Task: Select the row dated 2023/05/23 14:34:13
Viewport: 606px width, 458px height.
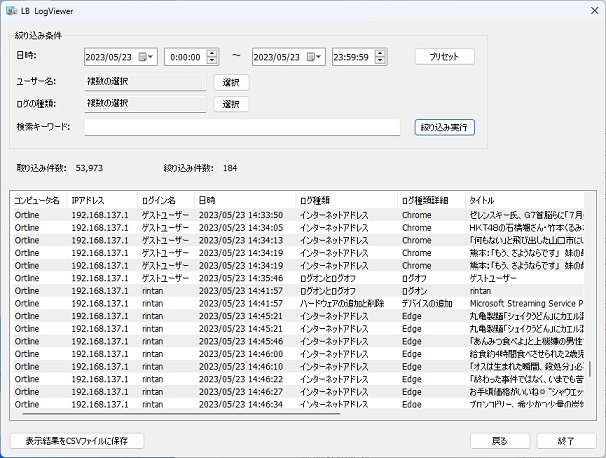Action: [x=297, y=240]
